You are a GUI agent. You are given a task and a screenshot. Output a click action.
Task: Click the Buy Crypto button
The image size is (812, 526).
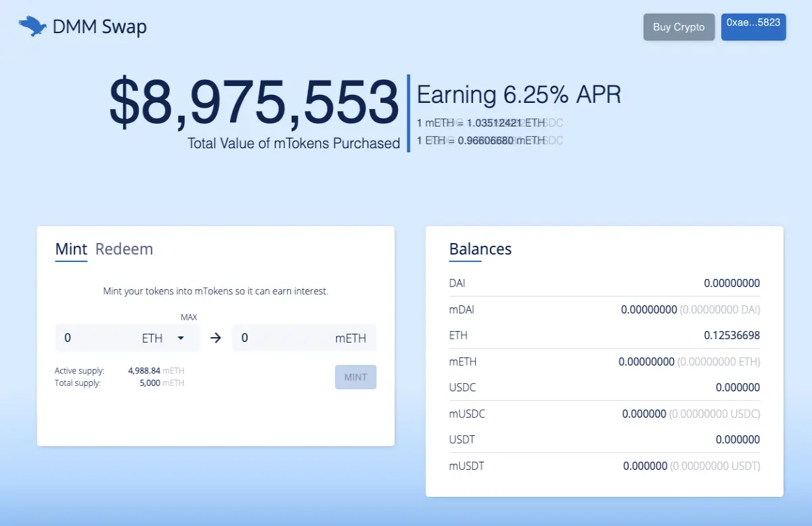point(679,27)
